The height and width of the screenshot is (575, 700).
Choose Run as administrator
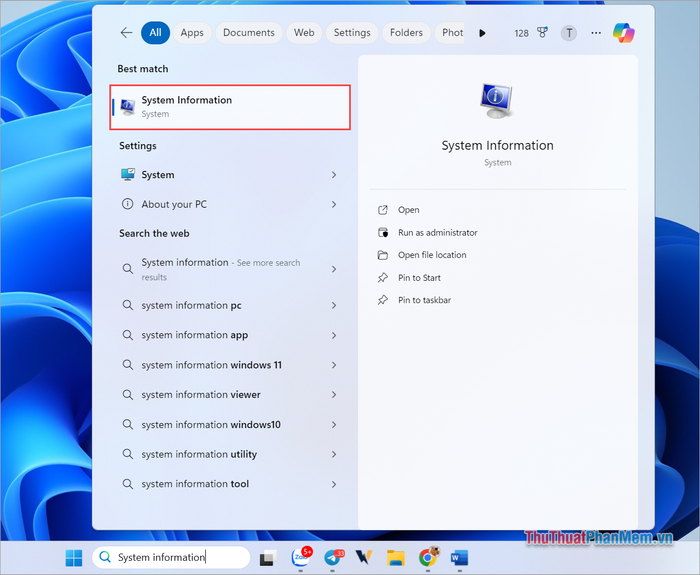tap(438, 233)
